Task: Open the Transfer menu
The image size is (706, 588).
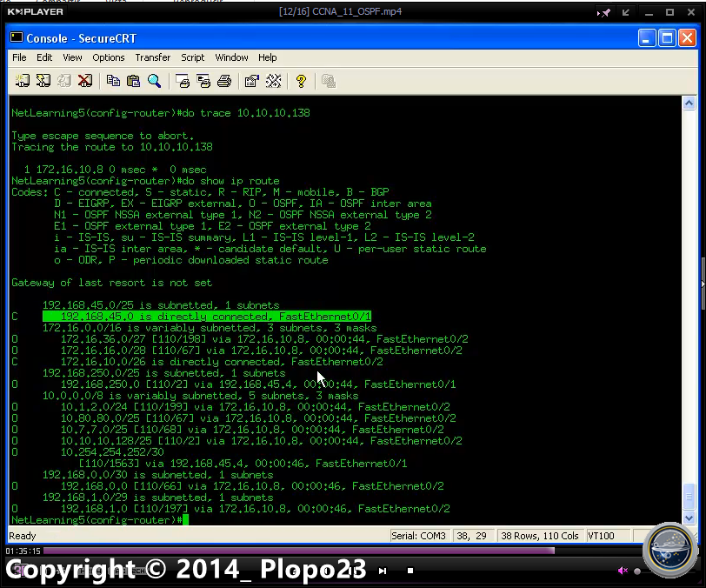Action: (153, 57)
